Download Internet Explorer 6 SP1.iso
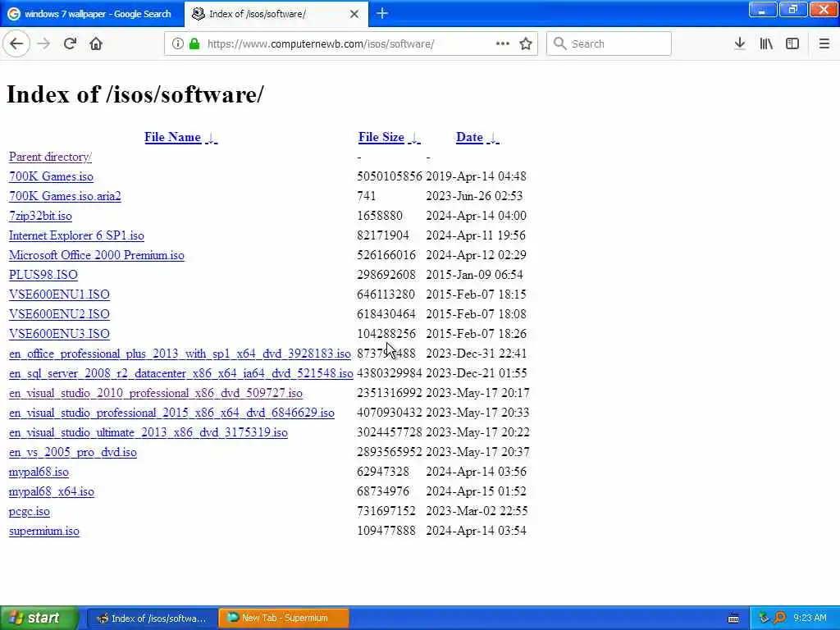 [x=76, y=235]
